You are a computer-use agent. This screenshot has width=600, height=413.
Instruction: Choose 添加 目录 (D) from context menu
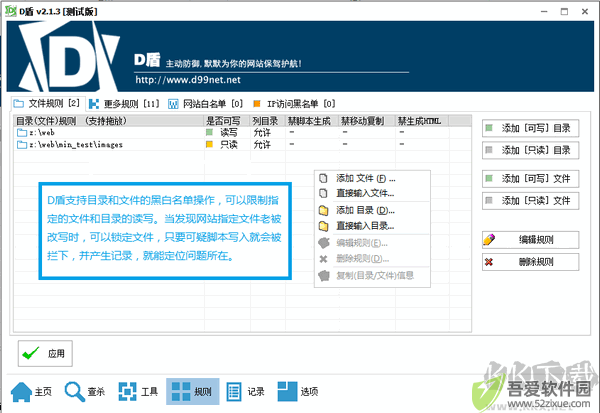(x=372, y=210)
